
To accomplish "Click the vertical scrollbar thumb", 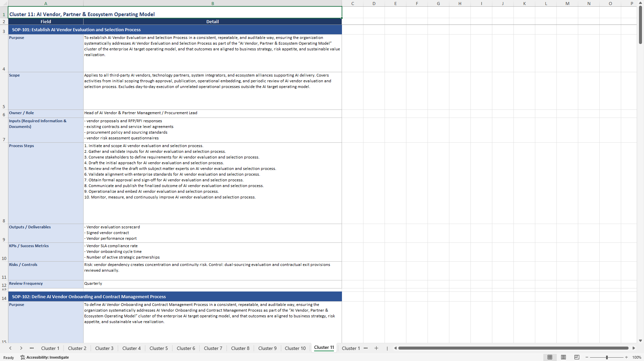I will (x=640, y=25).
